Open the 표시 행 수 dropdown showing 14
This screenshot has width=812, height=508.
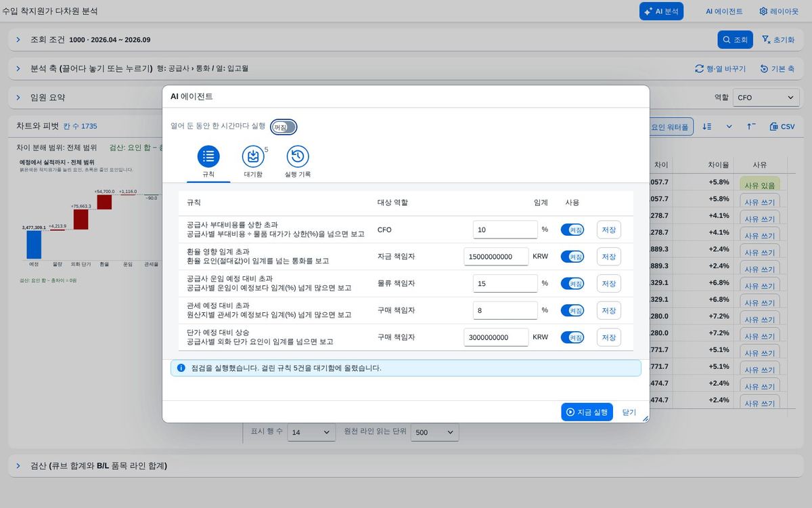click(x=311, y=432)
